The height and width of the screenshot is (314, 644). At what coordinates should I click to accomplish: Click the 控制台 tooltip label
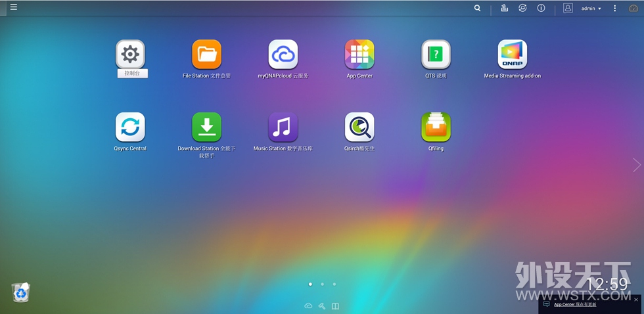click(x=132, y=74)
